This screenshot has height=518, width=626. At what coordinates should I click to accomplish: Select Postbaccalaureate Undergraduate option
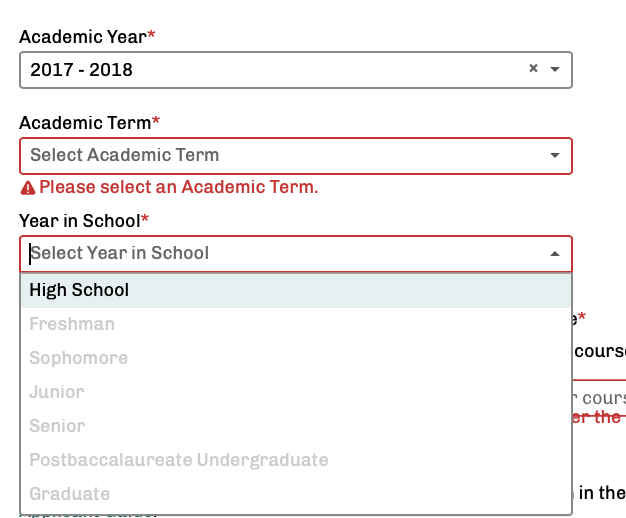(x=296, y=460)
